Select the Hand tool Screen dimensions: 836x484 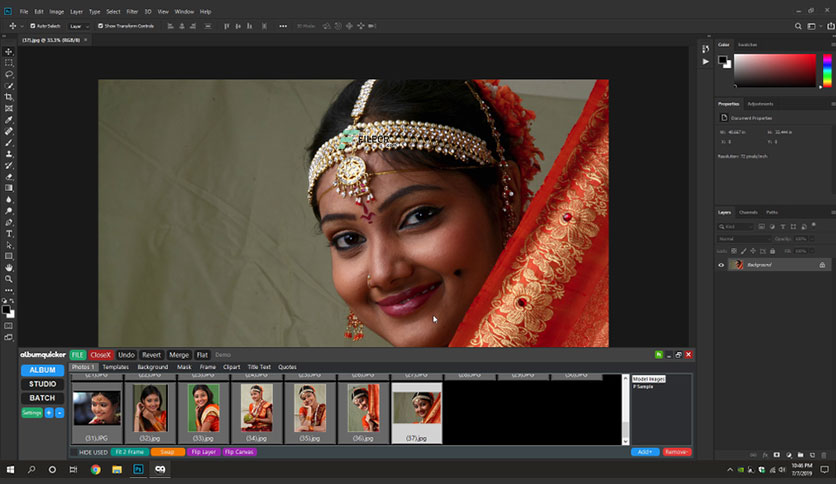click(9, 268)
